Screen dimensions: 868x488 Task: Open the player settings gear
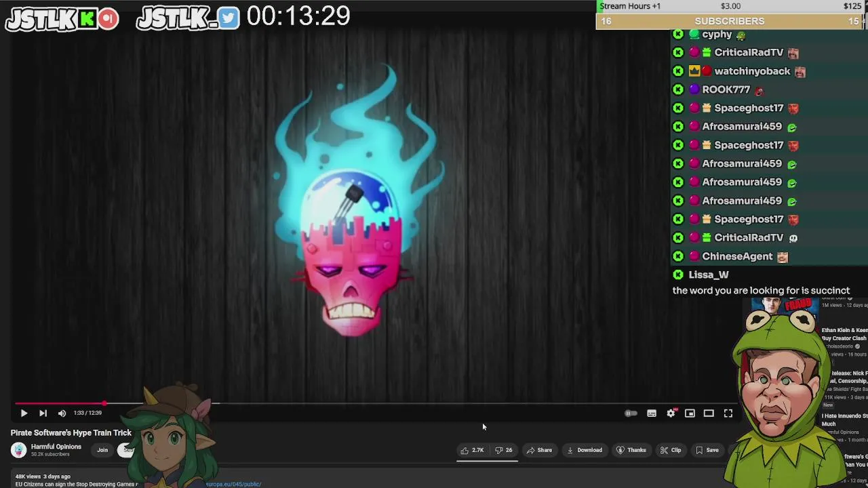(671, 413)
